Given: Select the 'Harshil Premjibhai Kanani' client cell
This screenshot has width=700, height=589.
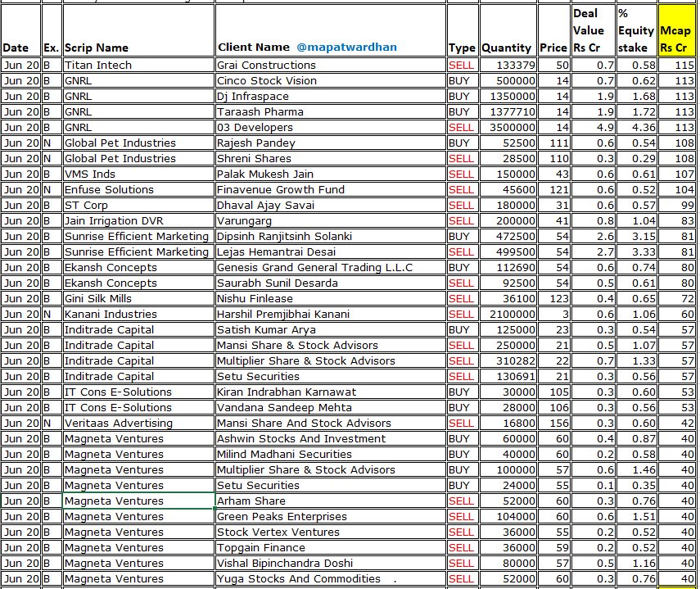Looking at the screenshot, I should [x=331, y=315].
